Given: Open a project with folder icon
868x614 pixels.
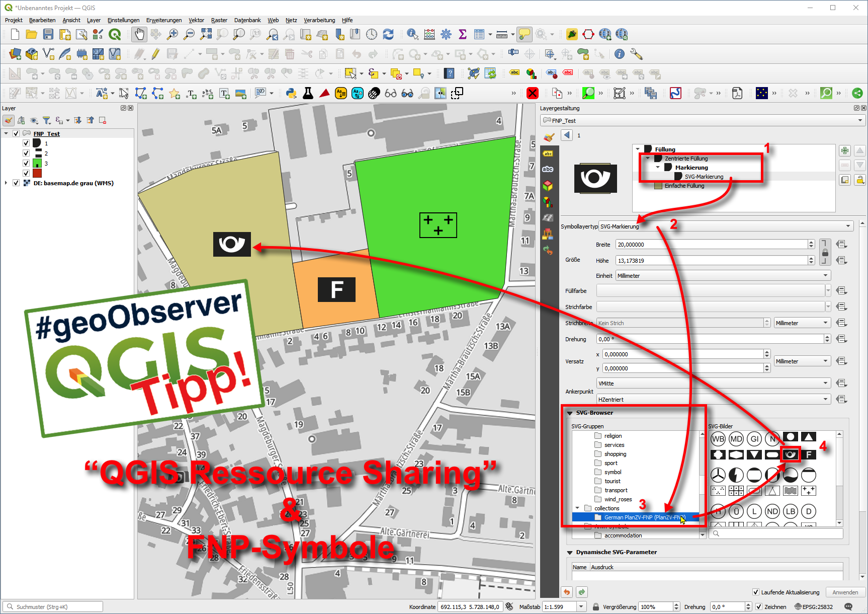Looking at the screenshot, I should (x=32, y=34).
